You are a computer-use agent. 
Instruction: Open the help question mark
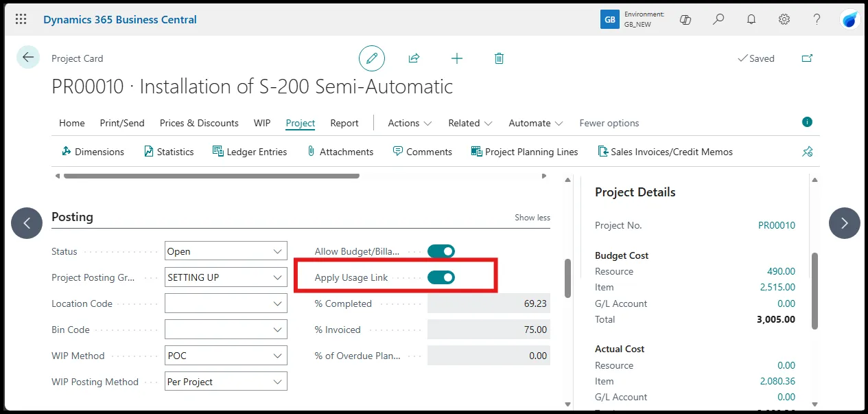[817, 19]
